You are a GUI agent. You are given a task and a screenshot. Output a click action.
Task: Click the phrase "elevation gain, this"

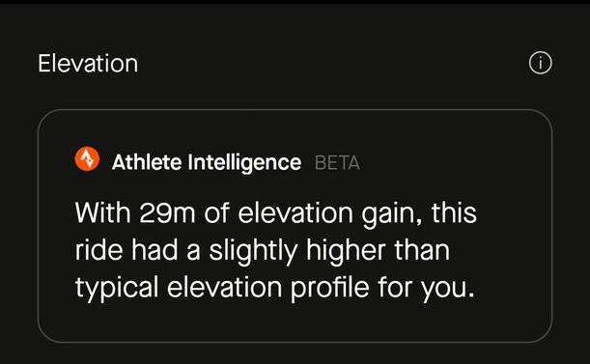click(x=357, y=213)
